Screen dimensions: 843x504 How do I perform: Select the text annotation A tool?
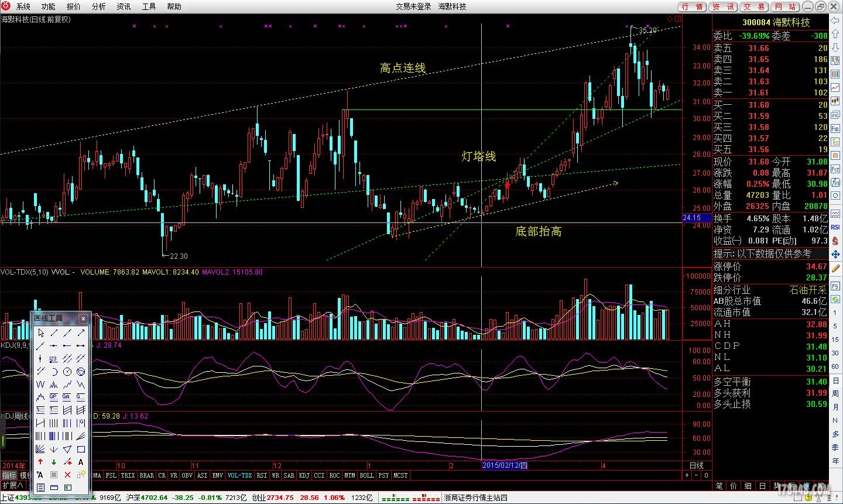click(81, 462)
